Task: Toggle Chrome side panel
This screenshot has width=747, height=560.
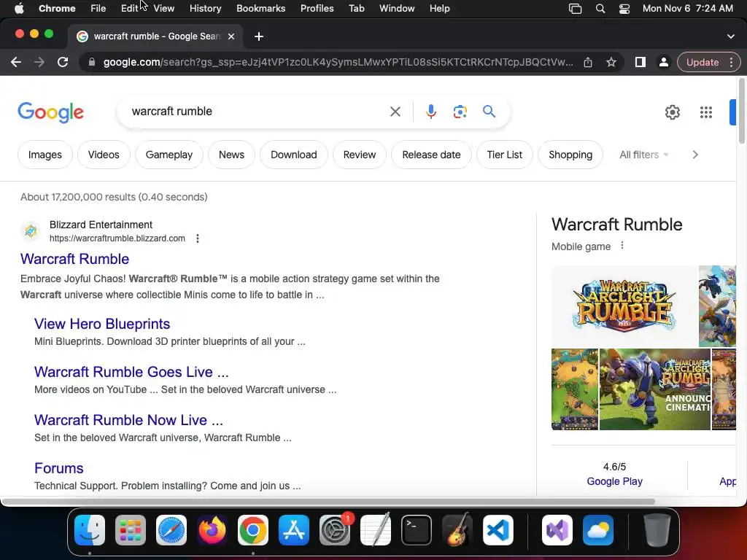Action: [x=640, y=63]
